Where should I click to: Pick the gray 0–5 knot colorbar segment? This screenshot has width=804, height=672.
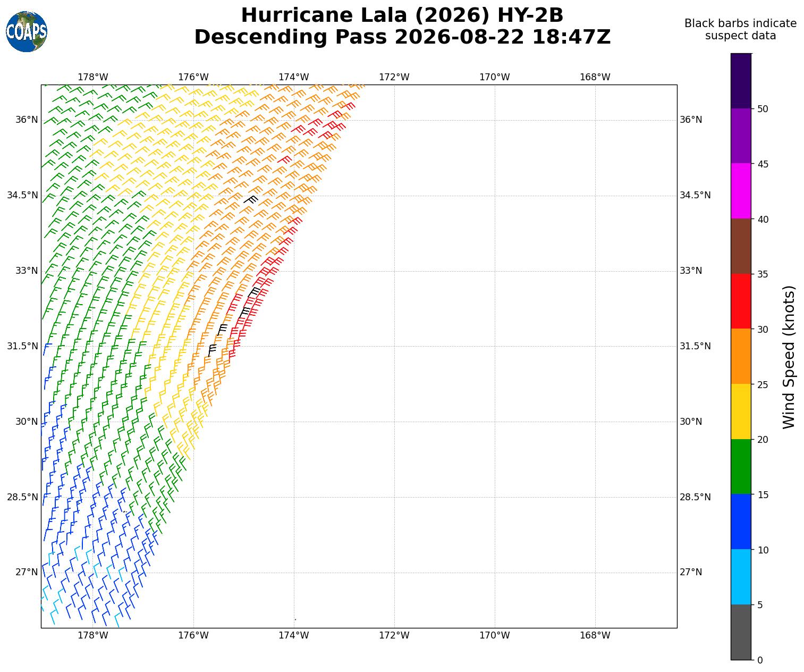(x=741, y=632)
